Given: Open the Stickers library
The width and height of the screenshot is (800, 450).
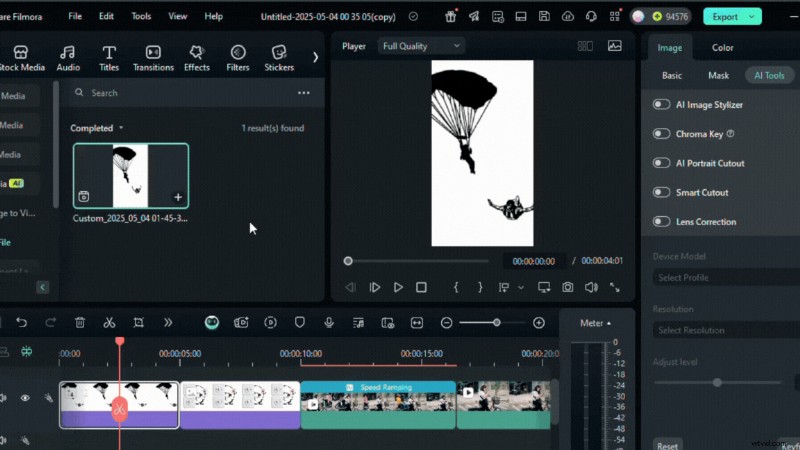Looking at the screenshot, I should coord(279,58).
